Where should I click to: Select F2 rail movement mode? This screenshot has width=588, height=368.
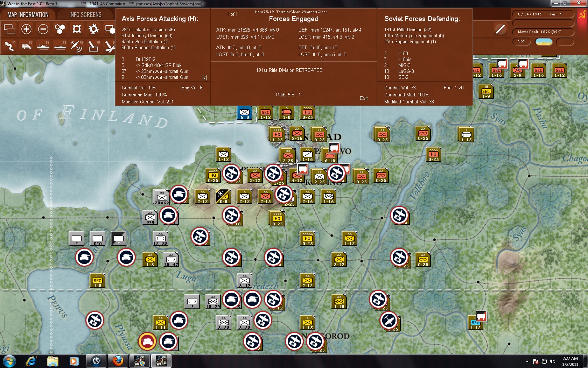26,46
